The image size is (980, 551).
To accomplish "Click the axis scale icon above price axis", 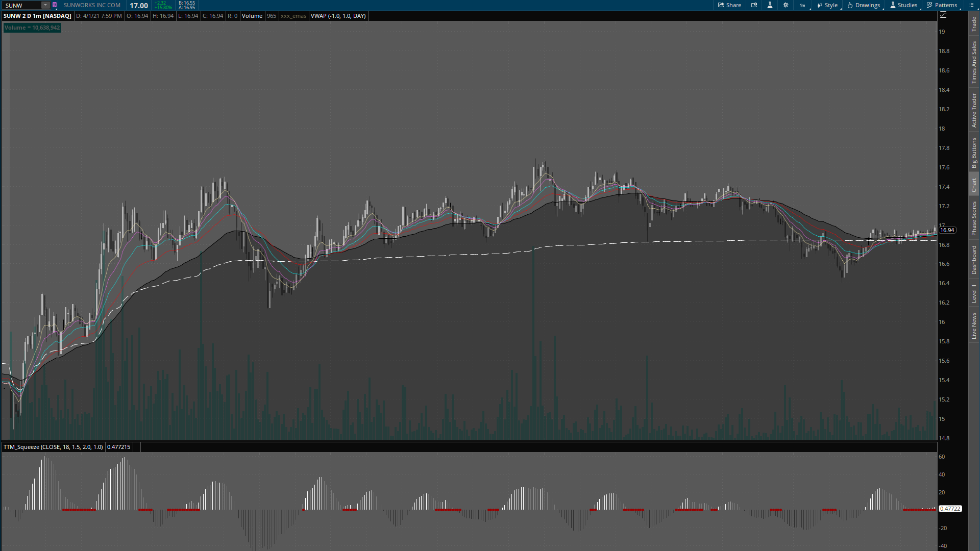I will (x=943, y=15).
